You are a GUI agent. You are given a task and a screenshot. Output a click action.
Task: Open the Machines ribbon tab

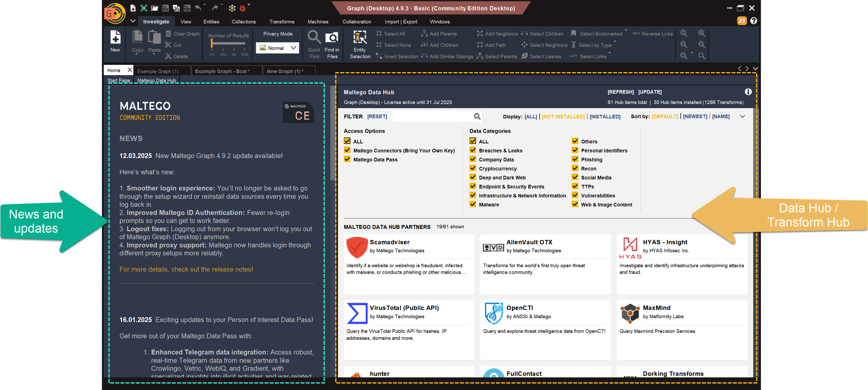(x=318, y=22)
